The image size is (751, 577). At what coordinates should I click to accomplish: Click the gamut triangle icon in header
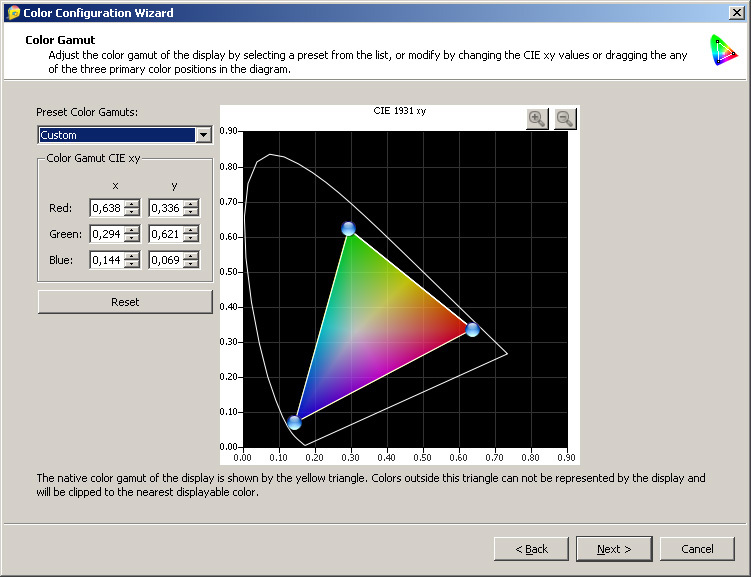tap(723, 50)
